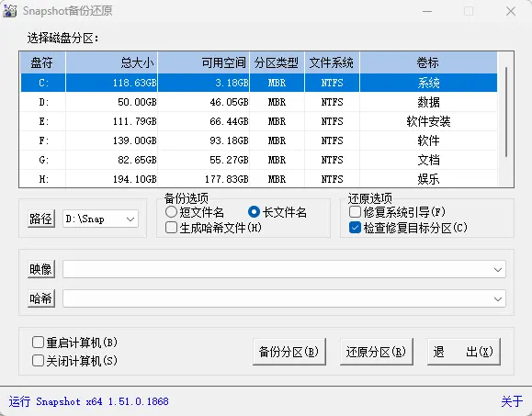Image resolution: width=532 pixels, height=416 pixels.
Task: Close the Snapshot备份还原 window
Action: click(x=510, y=11)
